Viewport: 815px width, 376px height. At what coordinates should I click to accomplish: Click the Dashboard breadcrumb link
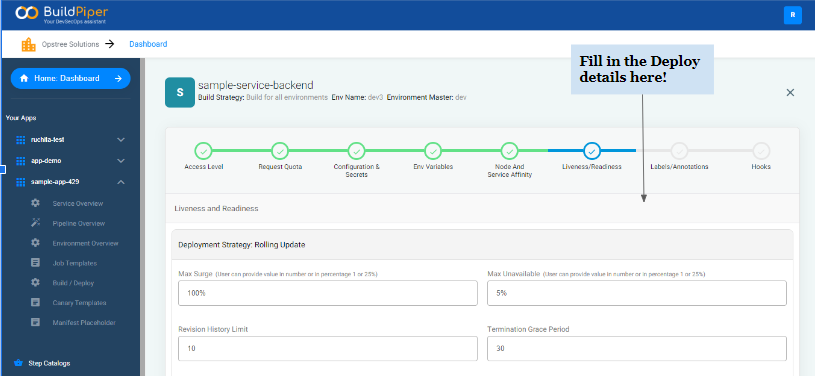pos(148,44)
